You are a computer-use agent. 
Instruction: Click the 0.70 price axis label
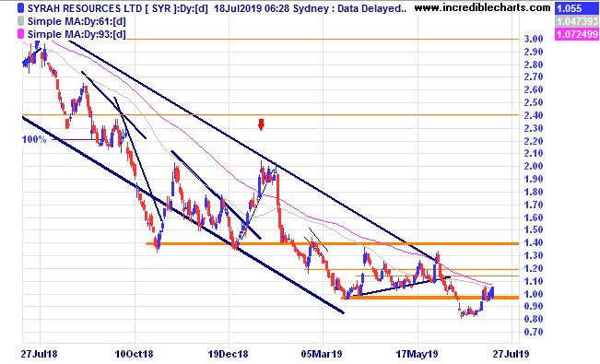coord(534,332)
